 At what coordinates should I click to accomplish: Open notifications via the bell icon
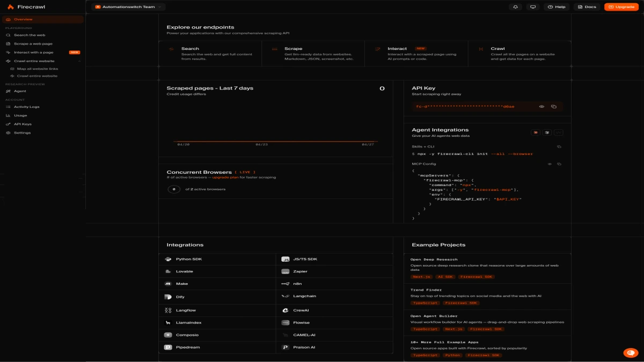[x=515, y=6]
